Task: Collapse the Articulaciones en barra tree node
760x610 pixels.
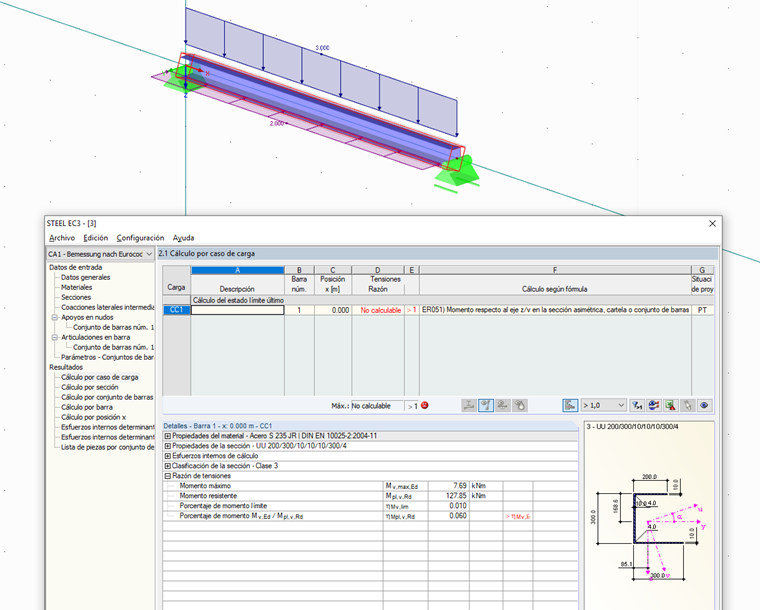Action: tap(55, 337)
